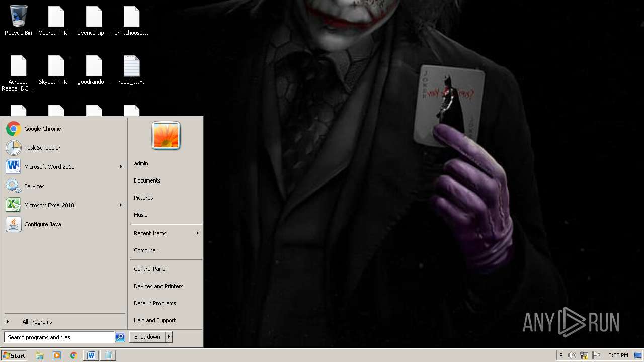Viewport: 644px width, 362px height.
Task: Launch Google Chrome from the Start menu
Action: coord(64,129)
